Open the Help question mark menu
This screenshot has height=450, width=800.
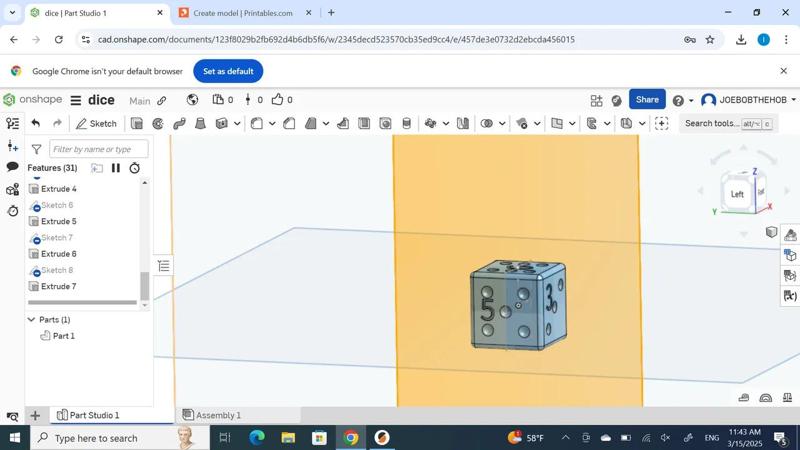coord(682,101)
